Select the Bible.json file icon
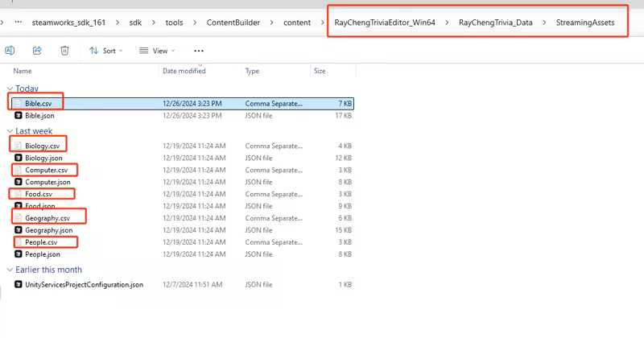Viewport: 644px width, 338px height. [x=19, y=116]
